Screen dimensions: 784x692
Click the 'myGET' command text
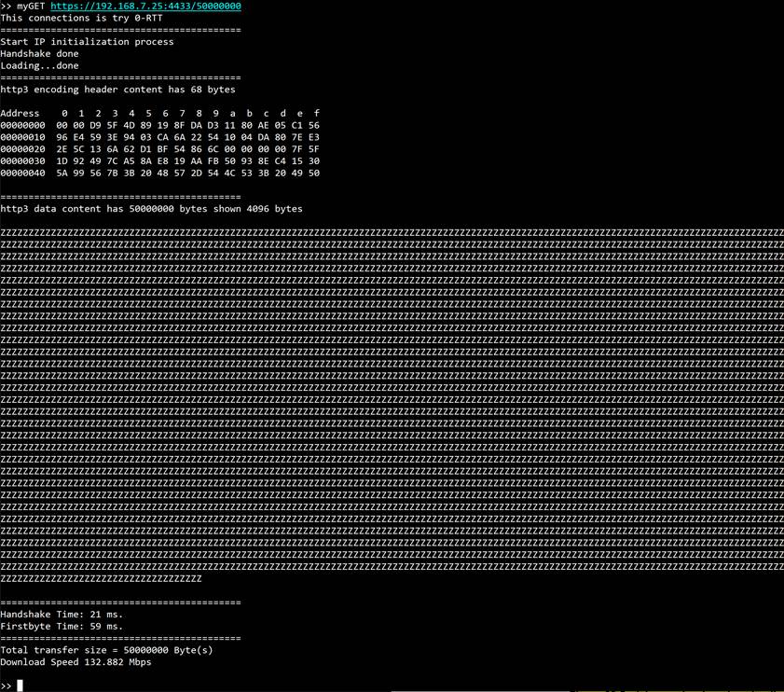(31, 6)
